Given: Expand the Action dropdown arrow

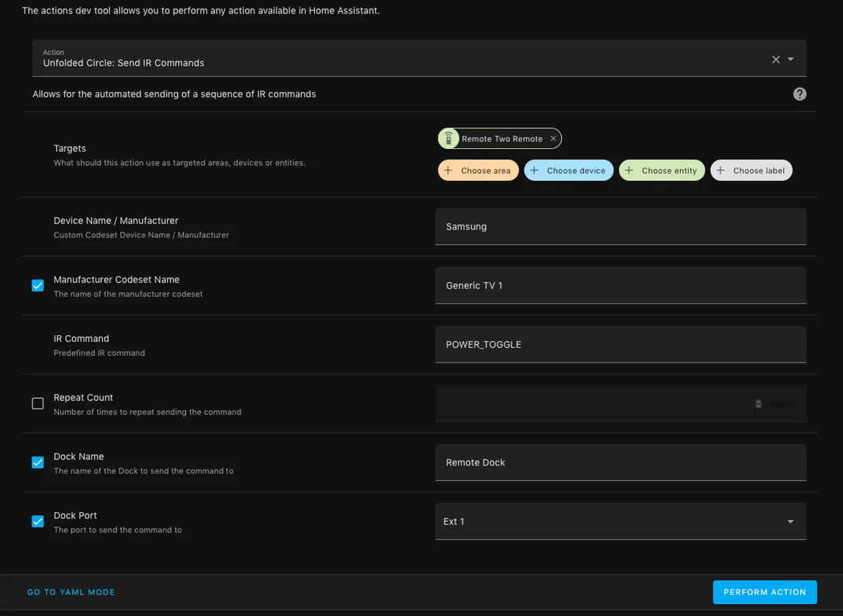Looking at the screenshot, I should pos(791,60).
